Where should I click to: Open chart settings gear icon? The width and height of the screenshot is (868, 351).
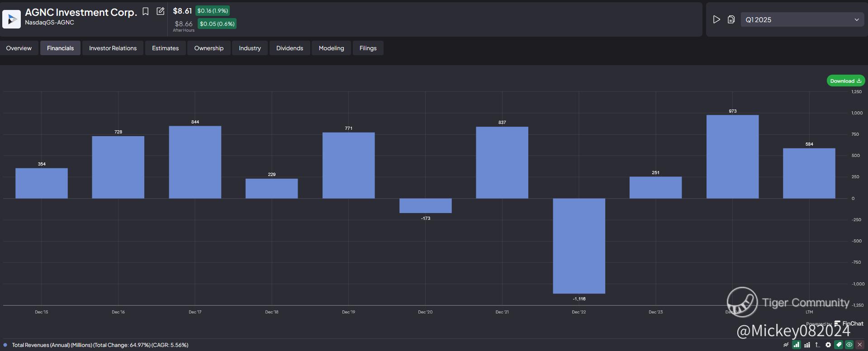click(x=828, y=345)
